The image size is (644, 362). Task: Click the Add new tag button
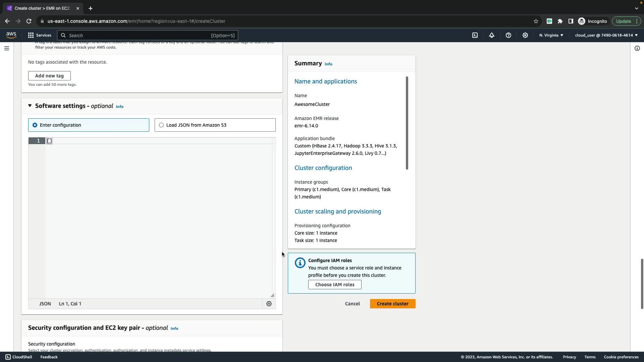tap(49, 76)
